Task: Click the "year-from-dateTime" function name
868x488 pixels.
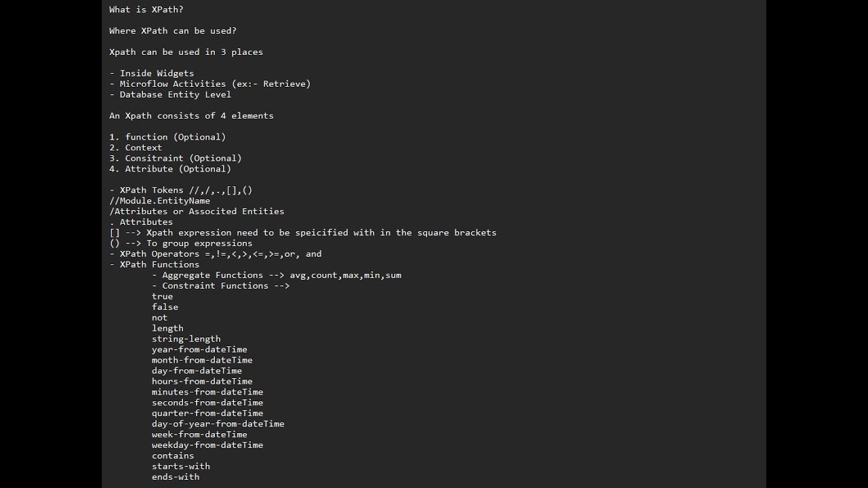Action: [x=199, y=350]
